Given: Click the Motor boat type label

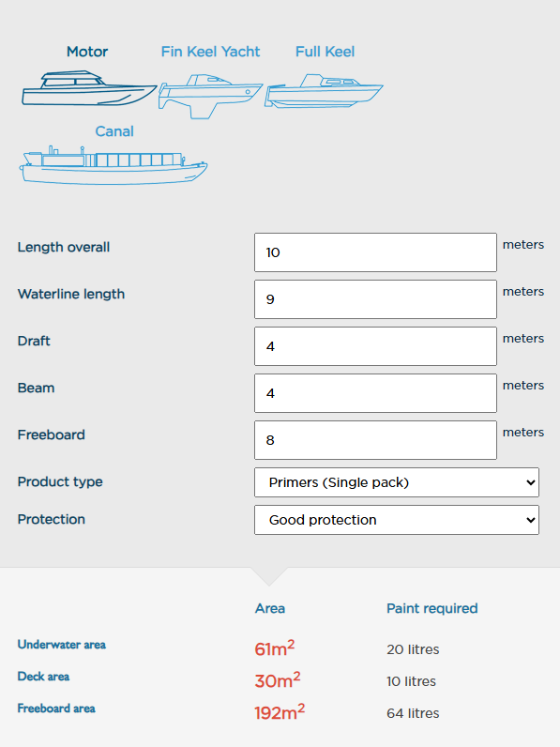Looking at the screenshot, I should coord(87,52).
